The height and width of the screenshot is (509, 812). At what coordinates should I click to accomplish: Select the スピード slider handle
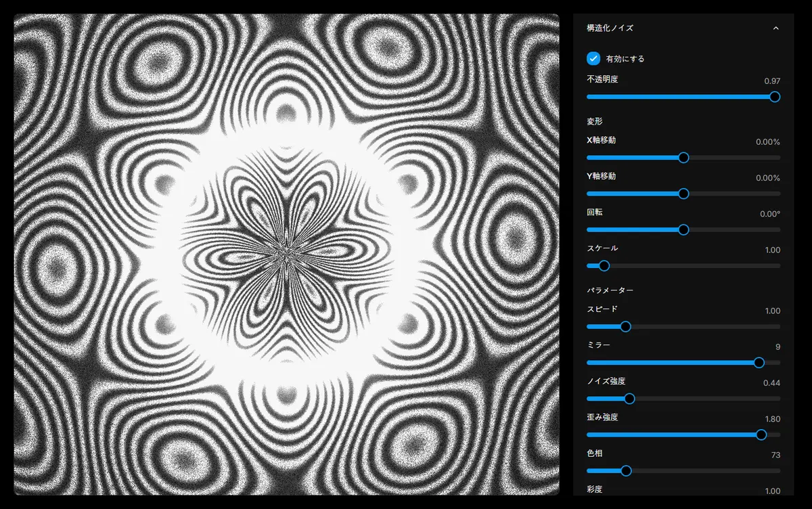pyautogui.click(x=626, y=326)
